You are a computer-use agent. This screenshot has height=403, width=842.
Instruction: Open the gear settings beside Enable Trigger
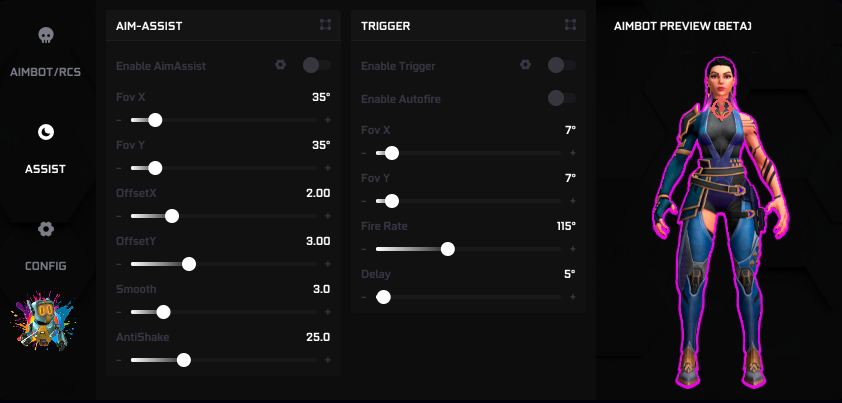pos(525,65)
